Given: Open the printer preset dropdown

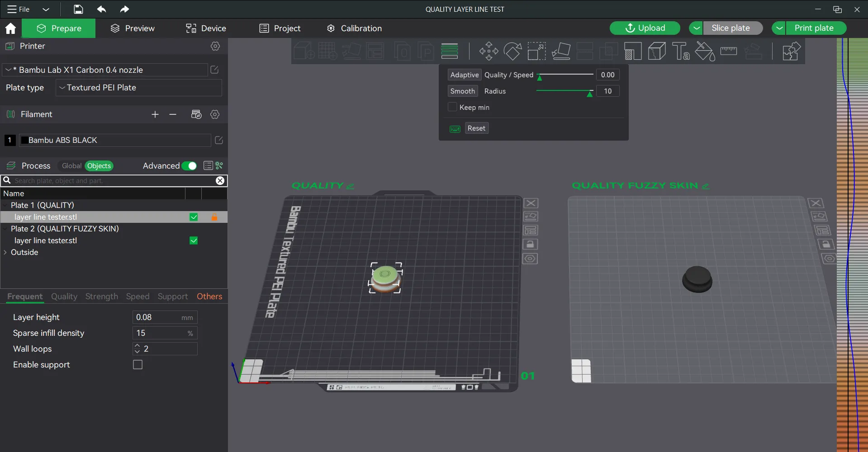Looking at the screenshot, I should [105, 70].
